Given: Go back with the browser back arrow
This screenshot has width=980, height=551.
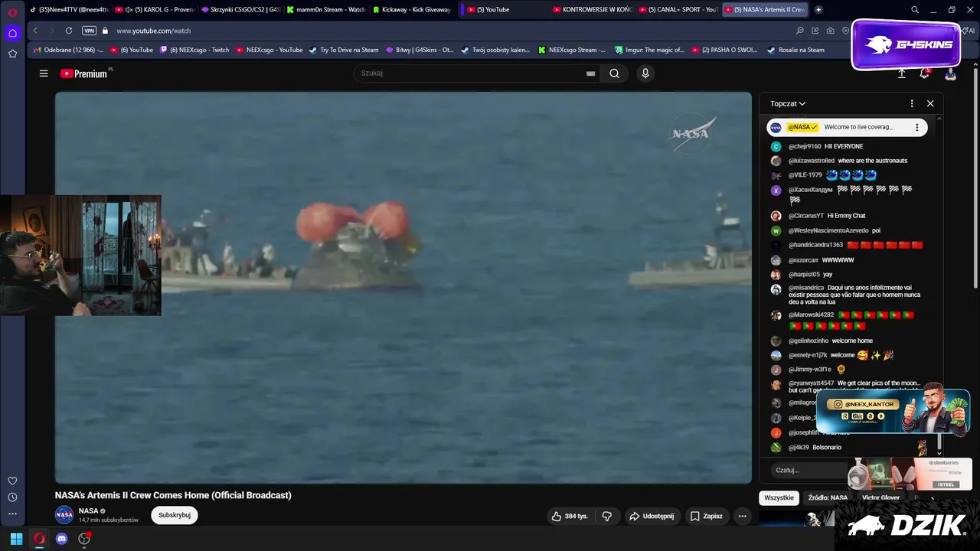Looking at the screenshot, I should (35, 31).
